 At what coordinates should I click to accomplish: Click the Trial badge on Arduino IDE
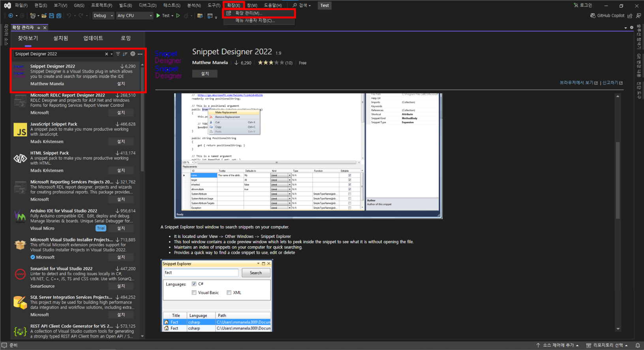[101, 228]
